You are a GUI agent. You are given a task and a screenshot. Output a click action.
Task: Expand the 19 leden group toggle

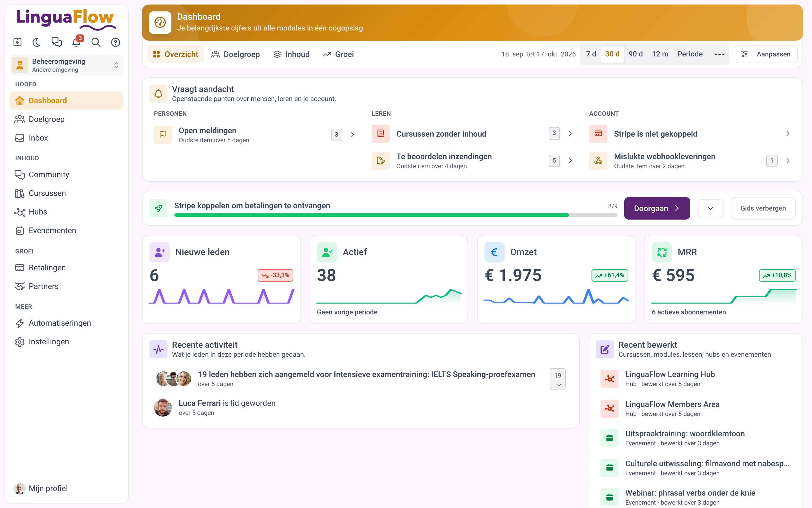(558, 379)
